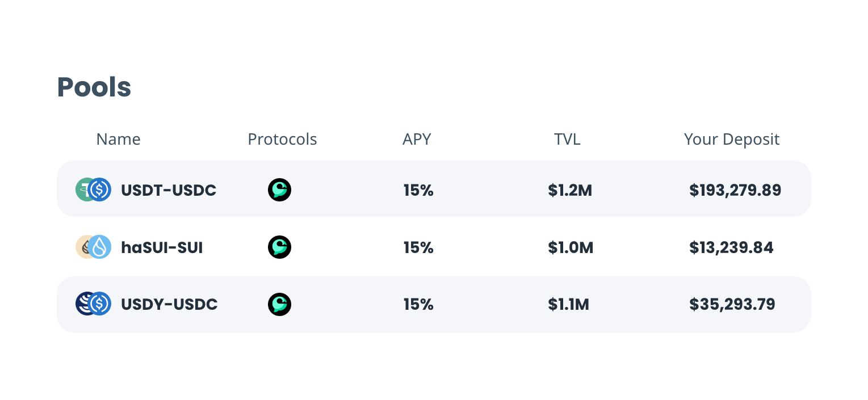This screenshot has width=868, height=400.
Task: Open the haSUI-SUI pool name
Action: tap(162, 247)
